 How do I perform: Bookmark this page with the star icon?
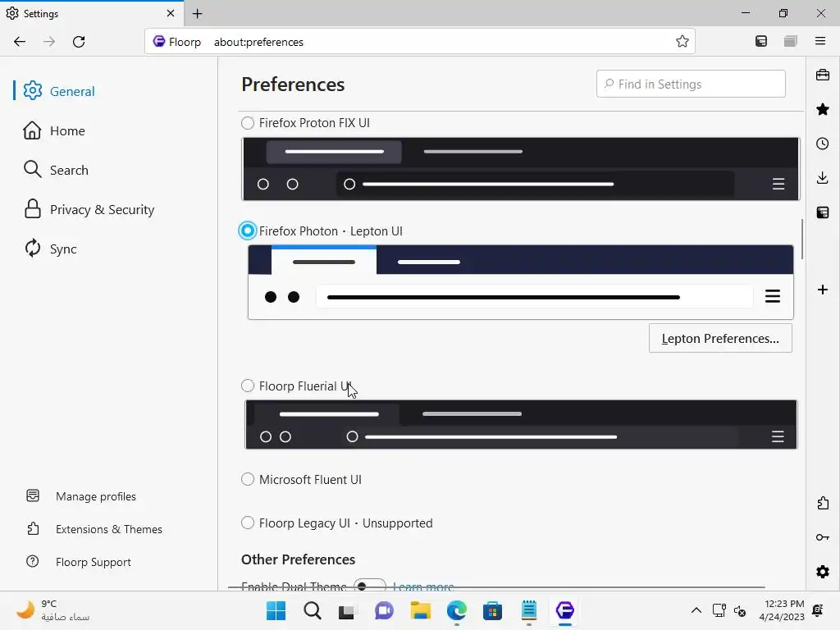click(682, 41)
